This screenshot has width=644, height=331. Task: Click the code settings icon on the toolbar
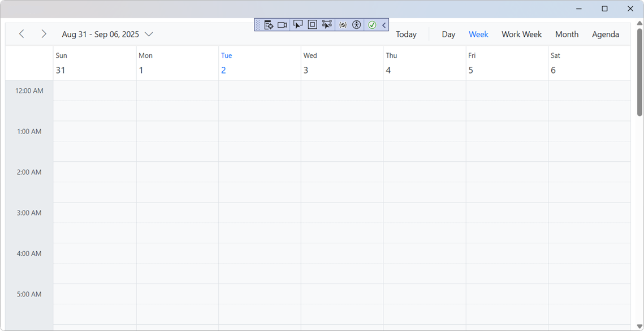342,24
